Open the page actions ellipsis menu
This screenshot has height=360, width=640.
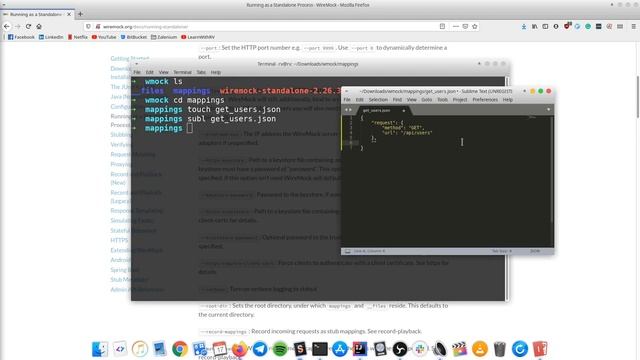coord(456,26)
